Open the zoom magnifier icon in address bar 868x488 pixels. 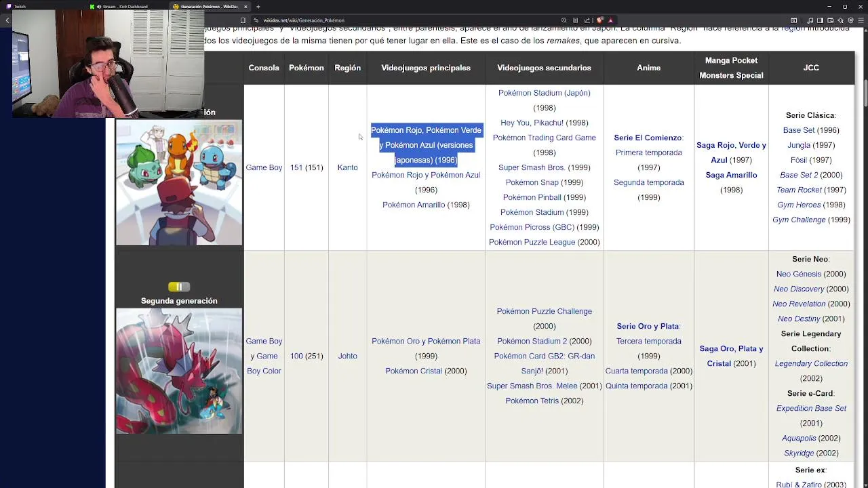pyautogui.click(x=564, y=20)
